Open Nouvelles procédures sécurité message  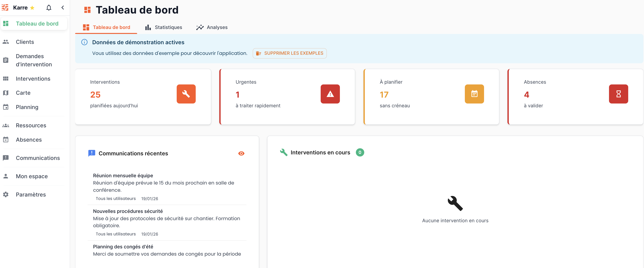click(128, 211)
